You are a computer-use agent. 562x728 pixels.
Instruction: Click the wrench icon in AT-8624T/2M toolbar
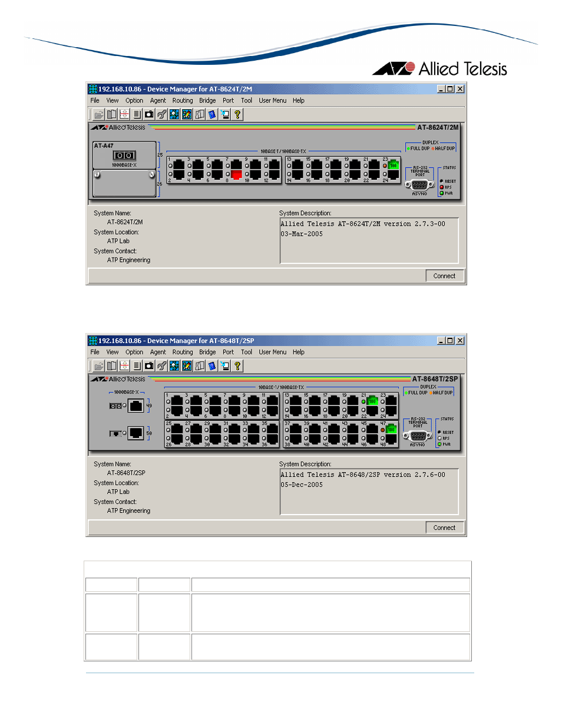pyautogui.click(x=162, y=114)
